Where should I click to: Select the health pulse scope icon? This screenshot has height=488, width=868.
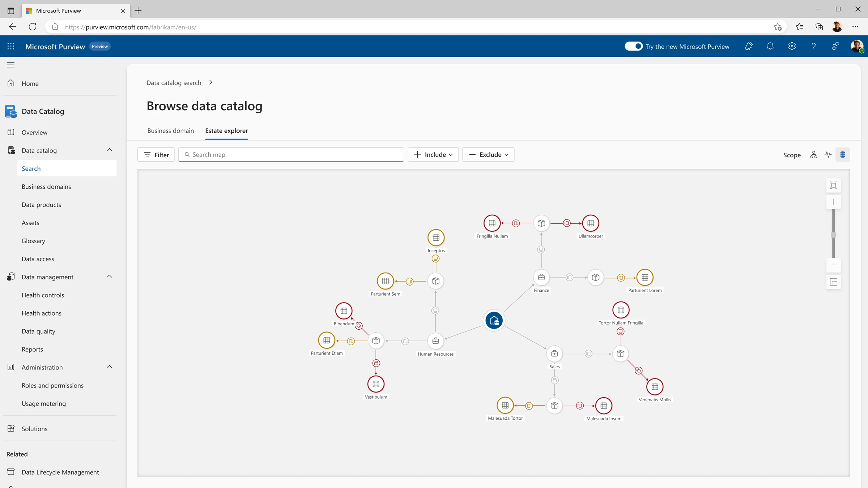[828, 155]
